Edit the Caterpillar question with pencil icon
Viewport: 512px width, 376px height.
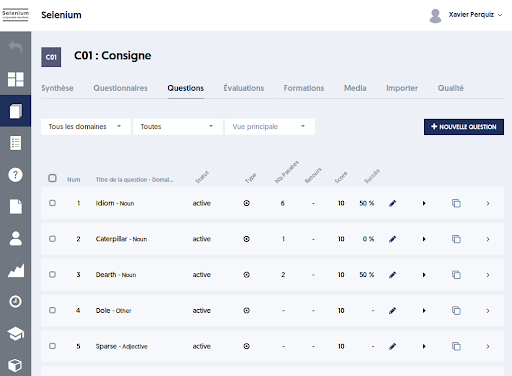click(x=392, y=239)
